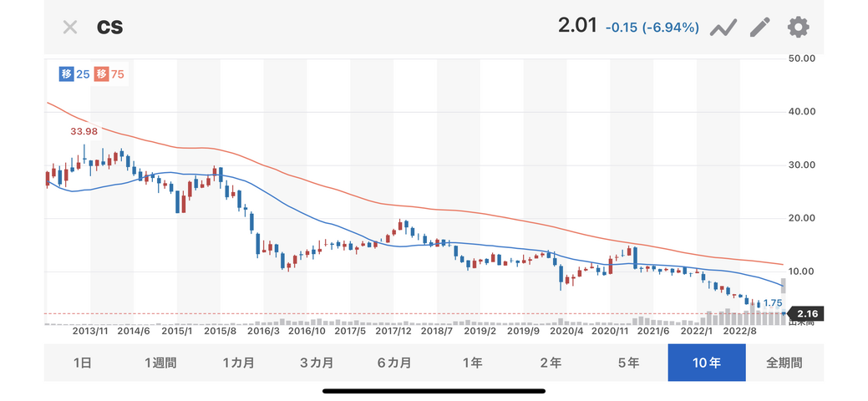Tap the 2.16 current price marker

807,314
